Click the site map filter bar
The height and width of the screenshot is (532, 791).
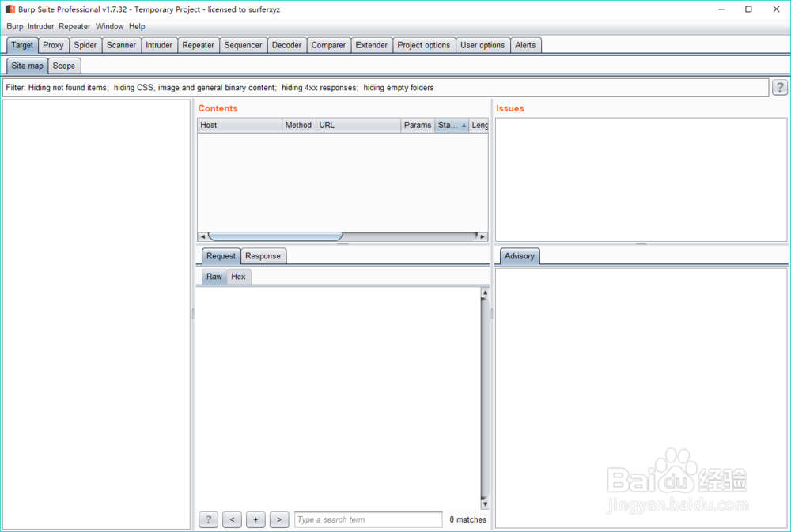tap(386, 87)
